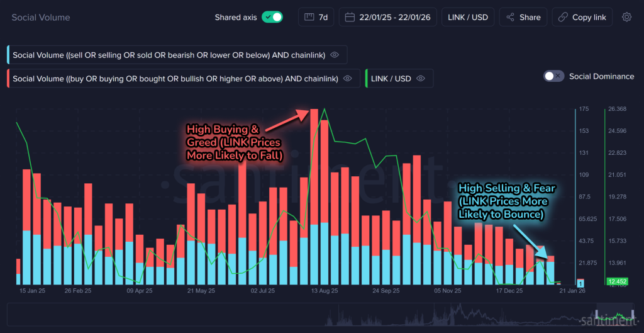Viewport: 644px width, 333px height.
Task: Turn off the Shared axis switch
Action: [x=272, y=18]
